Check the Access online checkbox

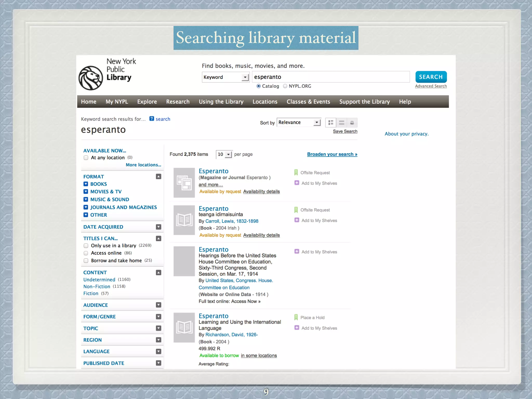86,253
